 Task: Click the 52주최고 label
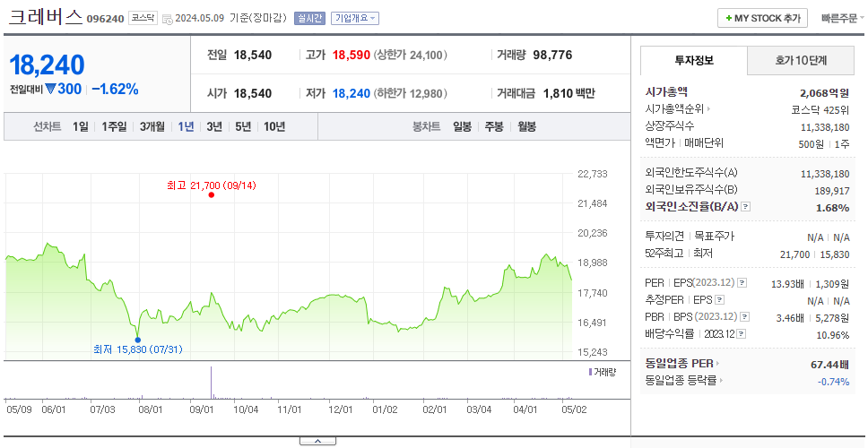click(664, 254)
